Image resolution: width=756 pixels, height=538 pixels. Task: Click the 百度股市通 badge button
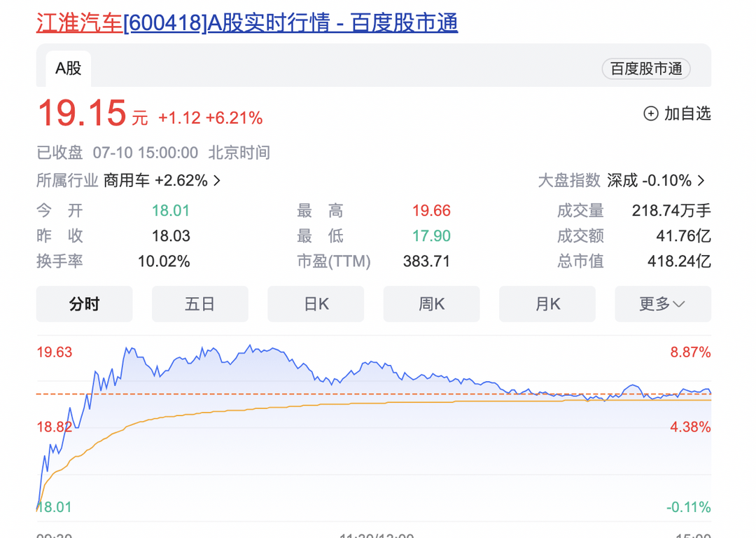[x=646, y=69]
